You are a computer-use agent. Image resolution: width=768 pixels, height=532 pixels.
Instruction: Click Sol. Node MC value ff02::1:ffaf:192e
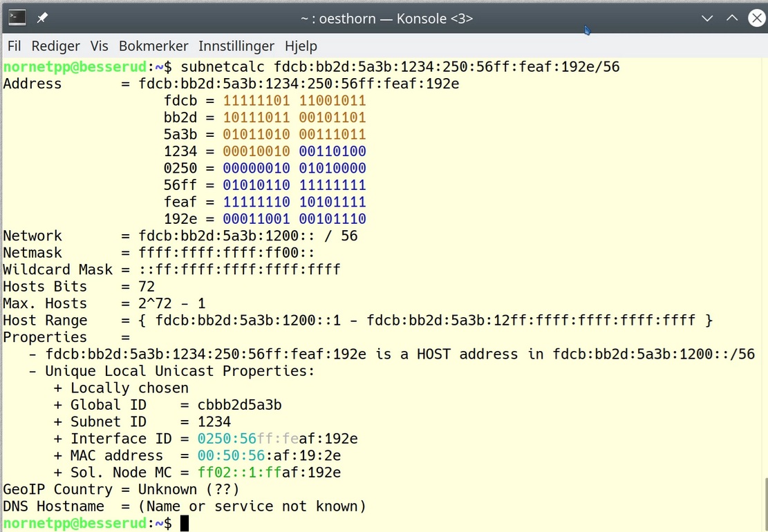270,473
